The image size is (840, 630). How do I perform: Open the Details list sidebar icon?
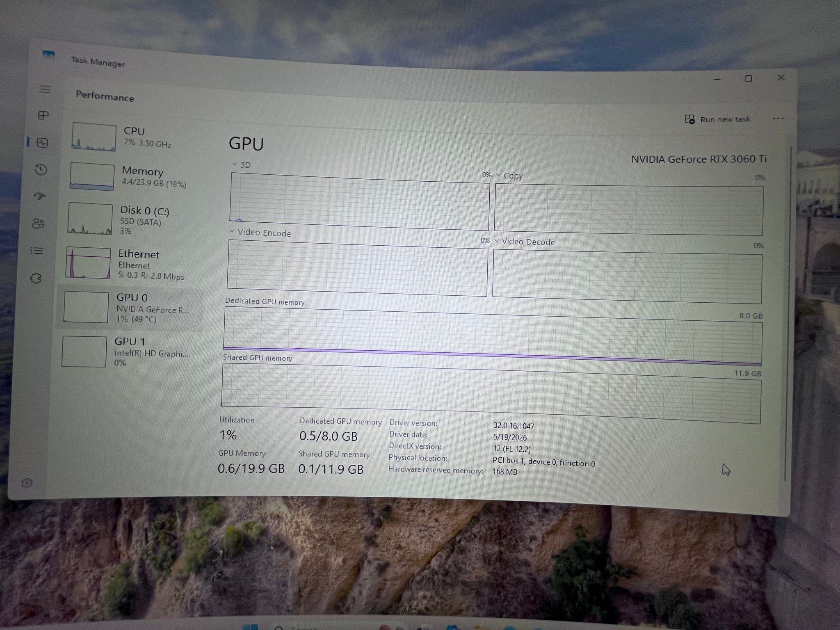click(x=37, y=250)
